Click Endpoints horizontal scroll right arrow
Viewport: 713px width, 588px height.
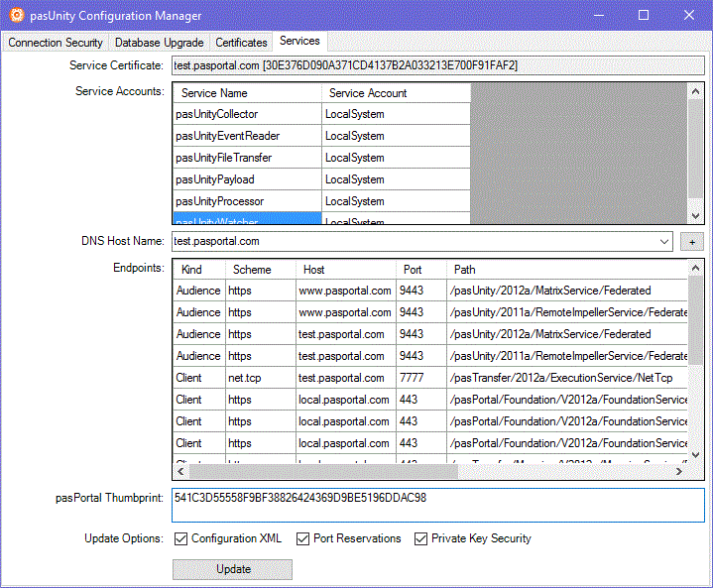[679, 471]
